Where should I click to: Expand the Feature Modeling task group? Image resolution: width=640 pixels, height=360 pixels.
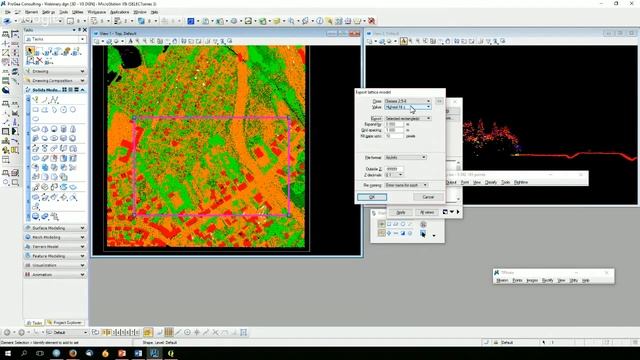pyautogui.click(x=55, y=256)
